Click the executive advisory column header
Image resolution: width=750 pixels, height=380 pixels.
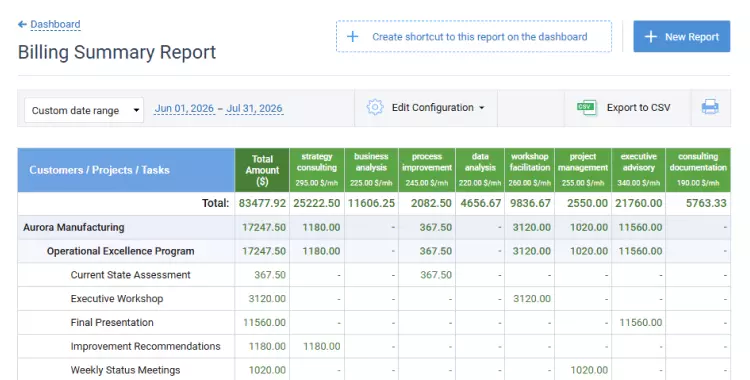tap(639, 170)
